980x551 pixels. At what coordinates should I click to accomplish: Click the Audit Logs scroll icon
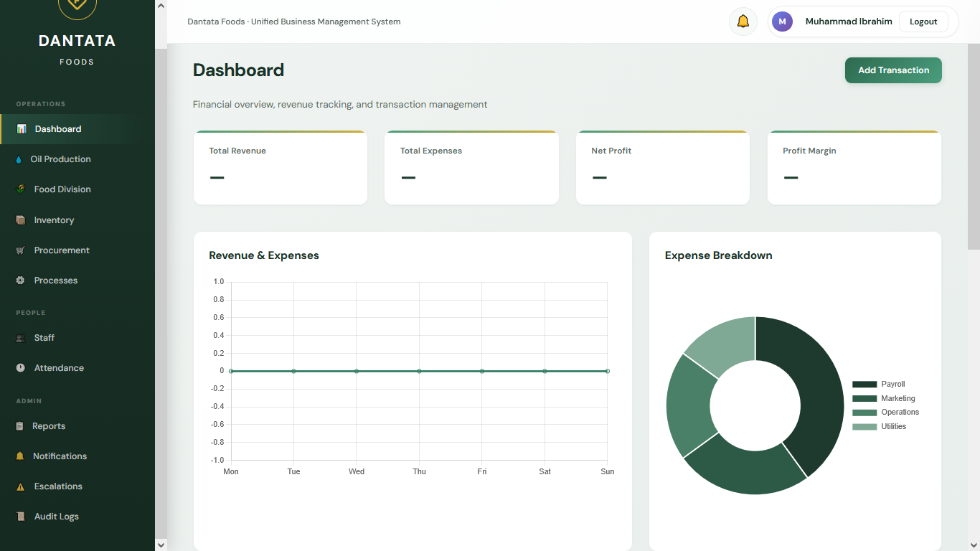click(x=21, y=517)
